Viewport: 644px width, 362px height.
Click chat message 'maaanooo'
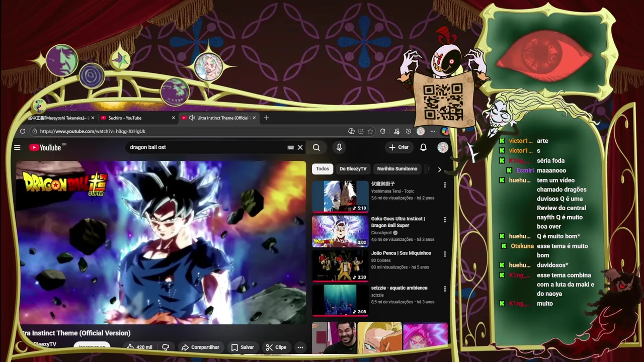pos(551,170)
